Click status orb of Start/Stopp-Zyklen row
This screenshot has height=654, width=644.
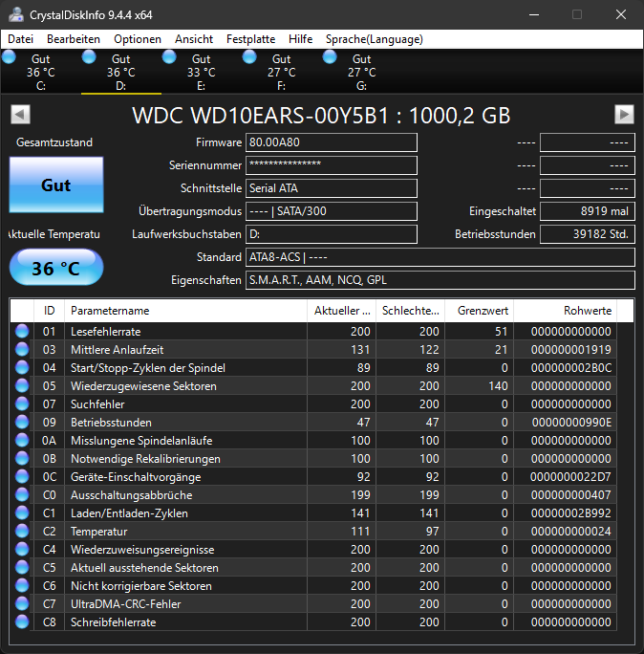pos(22,367)
